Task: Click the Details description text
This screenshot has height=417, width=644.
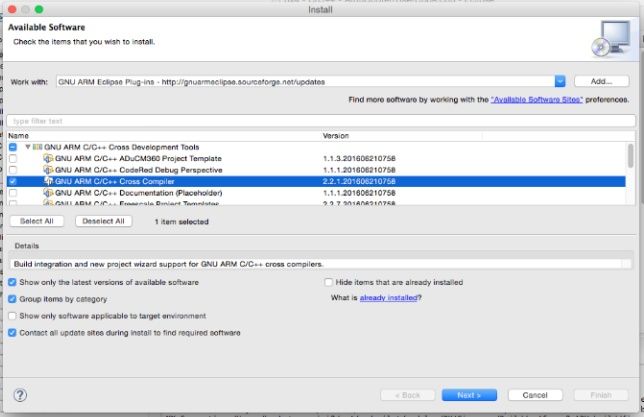Action: [x=168, y=264]
